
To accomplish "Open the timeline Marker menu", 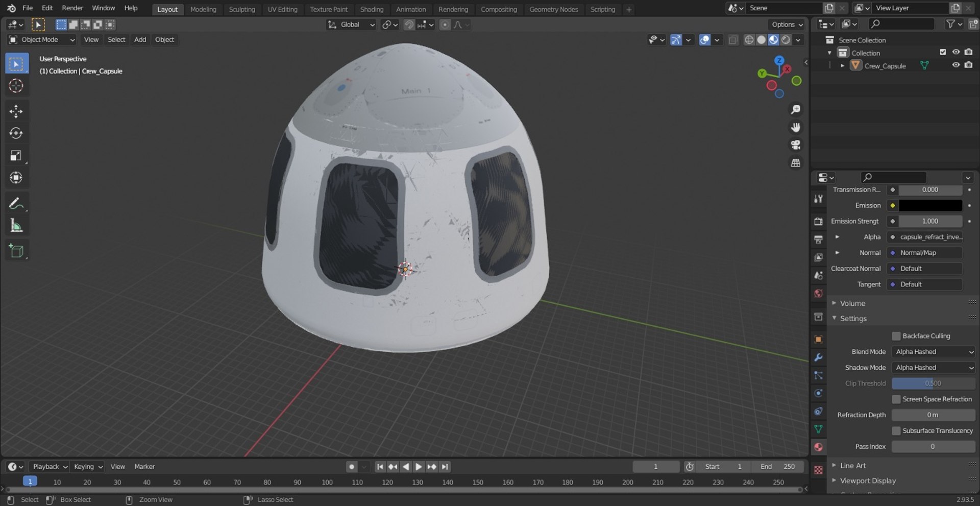I will (x=144, y=467).
